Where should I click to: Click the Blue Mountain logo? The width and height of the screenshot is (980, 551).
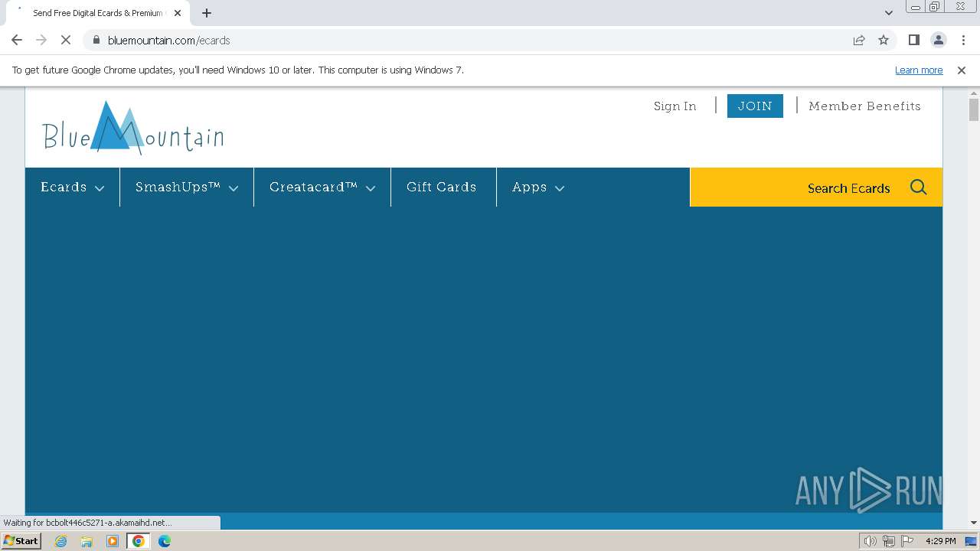(133, 127)
